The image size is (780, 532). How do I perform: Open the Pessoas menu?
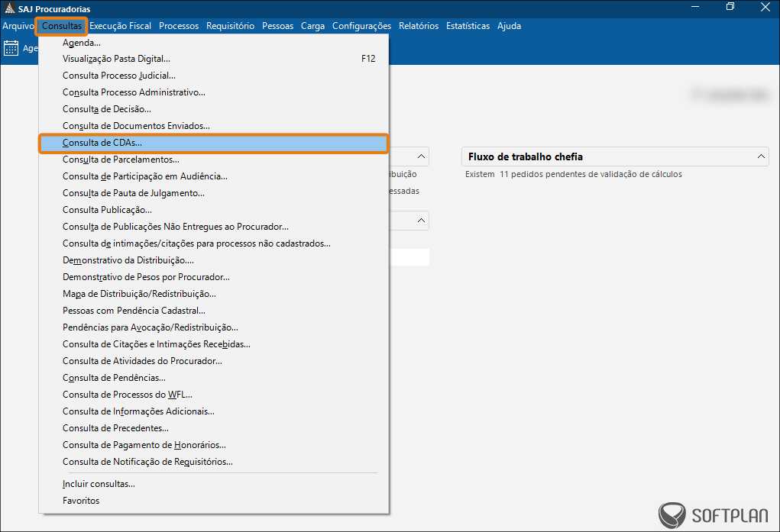click(277, 26)
